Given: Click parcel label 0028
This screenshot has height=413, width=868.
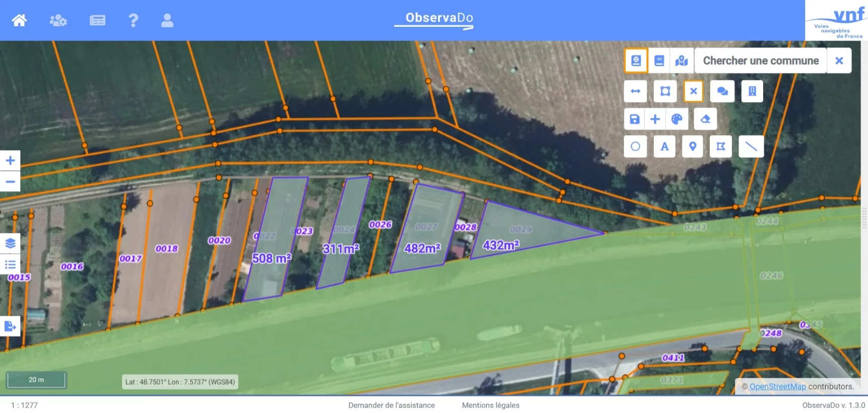Looking at the screenshot, I should click(465, 227).
